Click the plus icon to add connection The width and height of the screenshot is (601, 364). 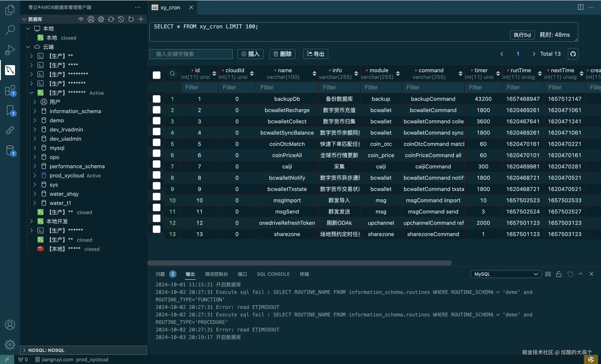coord(141,19)
